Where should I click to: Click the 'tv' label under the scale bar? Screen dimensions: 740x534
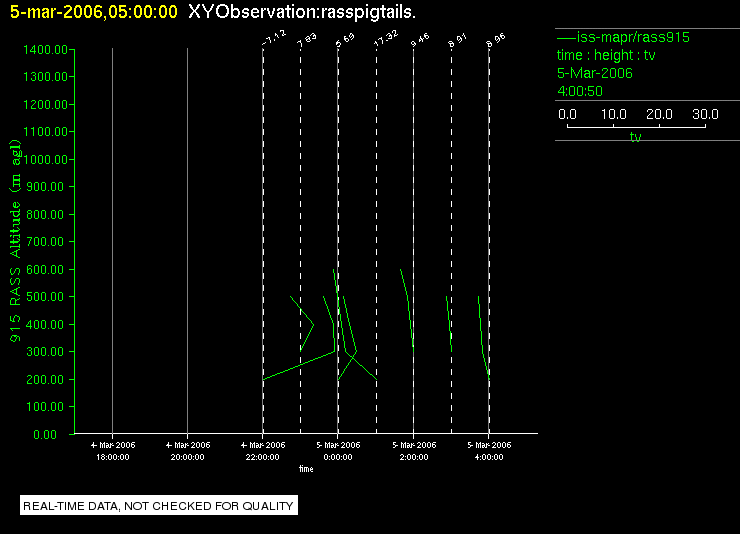coord(636,137)
